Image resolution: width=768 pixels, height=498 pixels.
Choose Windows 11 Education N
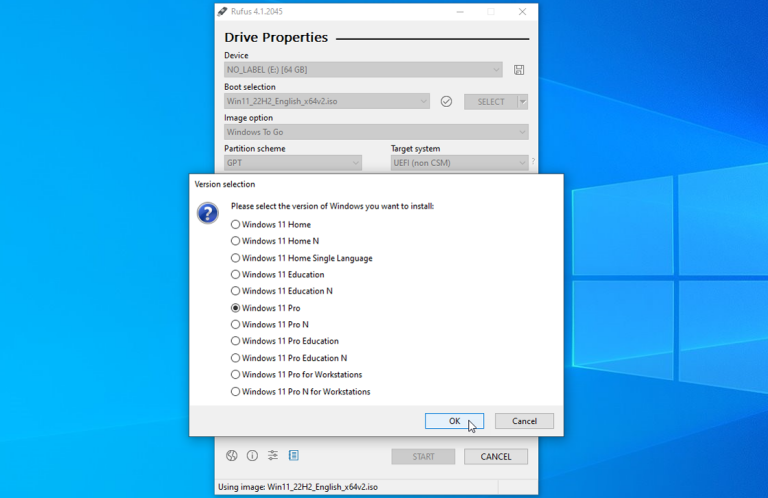282,291
